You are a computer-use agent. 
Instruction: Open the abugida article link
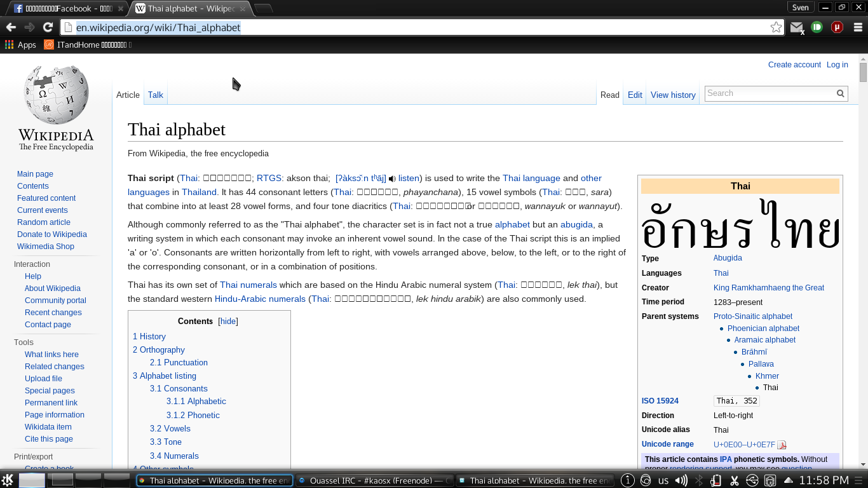click(x=576, y=225)
